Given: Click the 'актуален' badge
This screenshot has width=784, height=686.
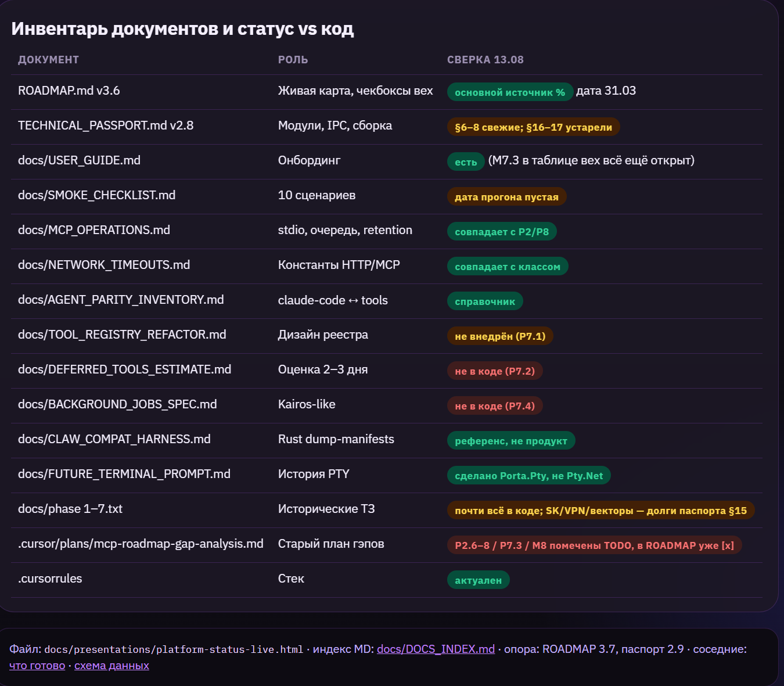Looking at the screenshot, I should (x=478, y=580).
